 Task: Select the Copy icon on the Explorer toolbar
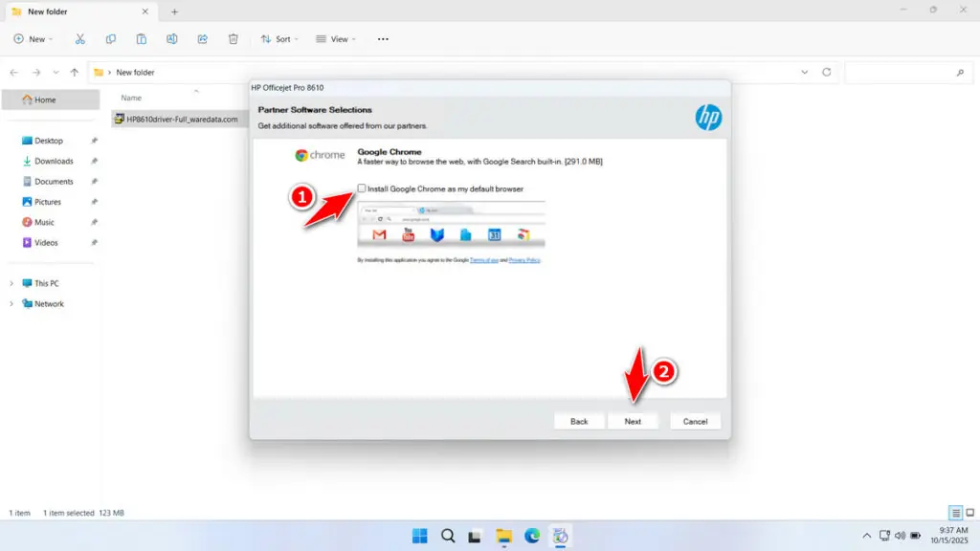pos(111,38)
